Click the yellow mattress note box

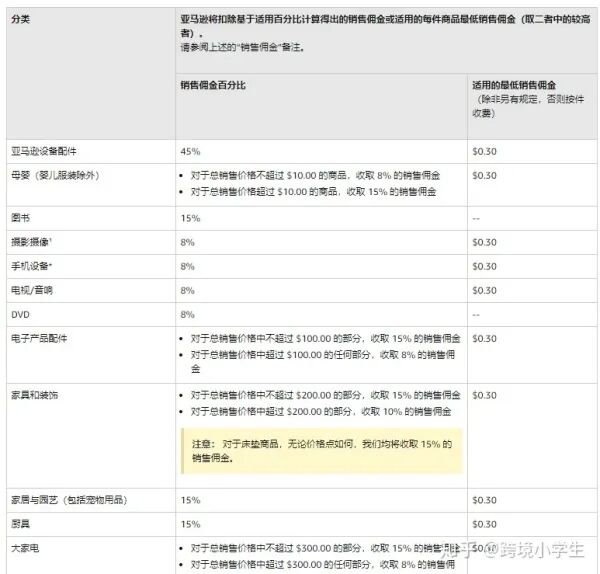(322, 451)
